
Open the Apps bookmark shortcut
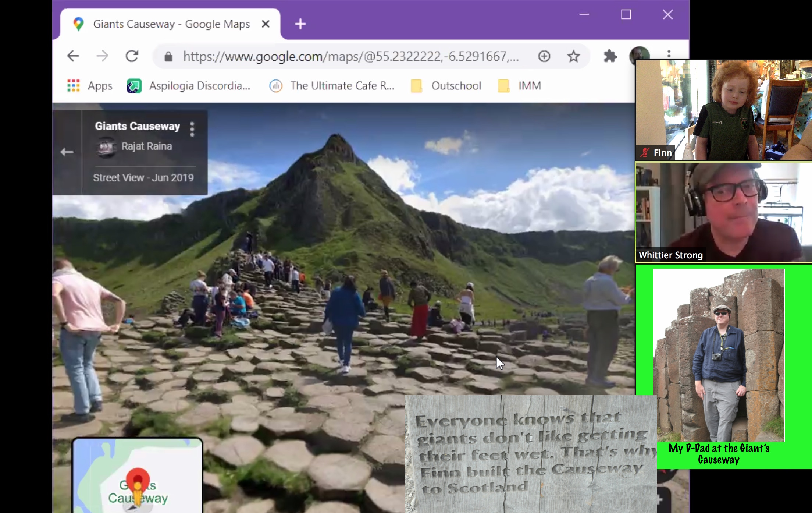pos(90,86)
